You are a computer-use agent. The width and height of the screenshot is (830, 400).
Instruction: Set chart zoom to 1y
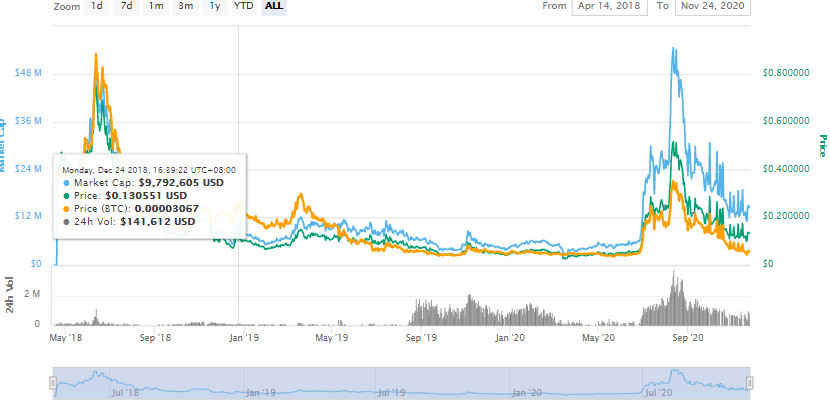coord(214,6)
